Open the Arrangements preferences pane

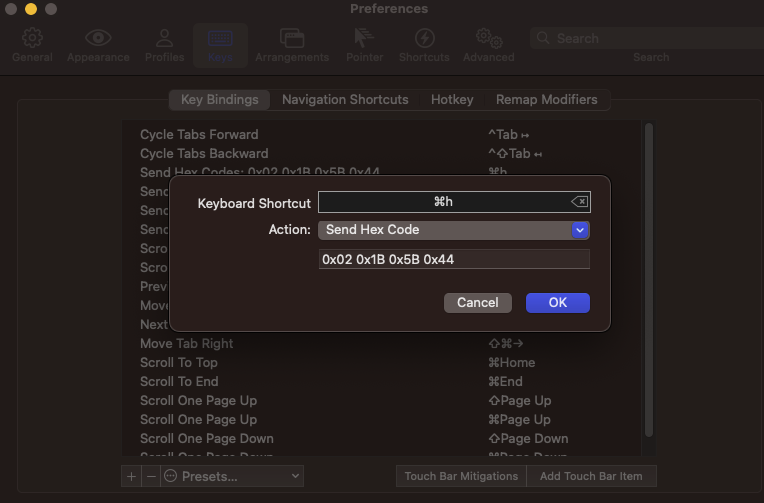(x=292, y=45)
